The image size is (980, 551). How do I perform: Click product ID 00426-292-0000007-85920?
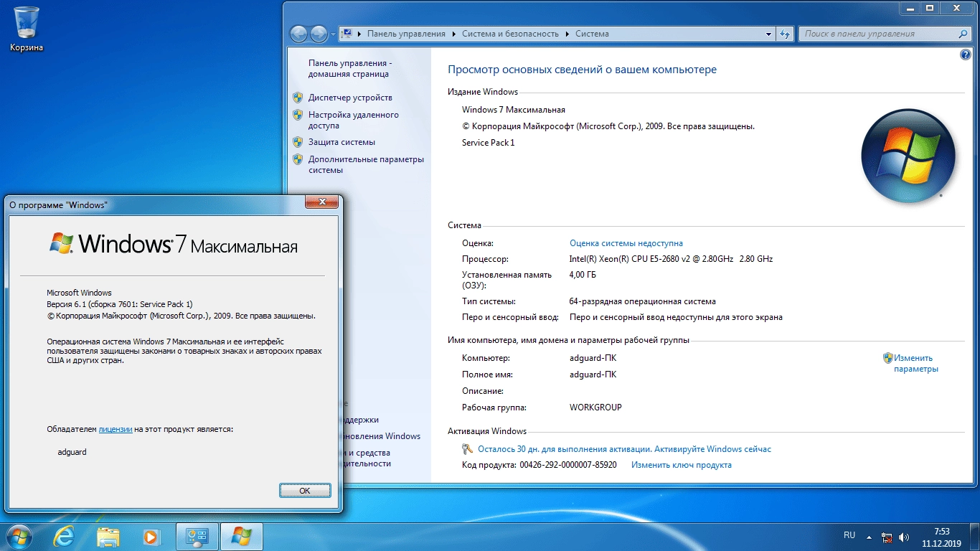[x=567, y=465]
